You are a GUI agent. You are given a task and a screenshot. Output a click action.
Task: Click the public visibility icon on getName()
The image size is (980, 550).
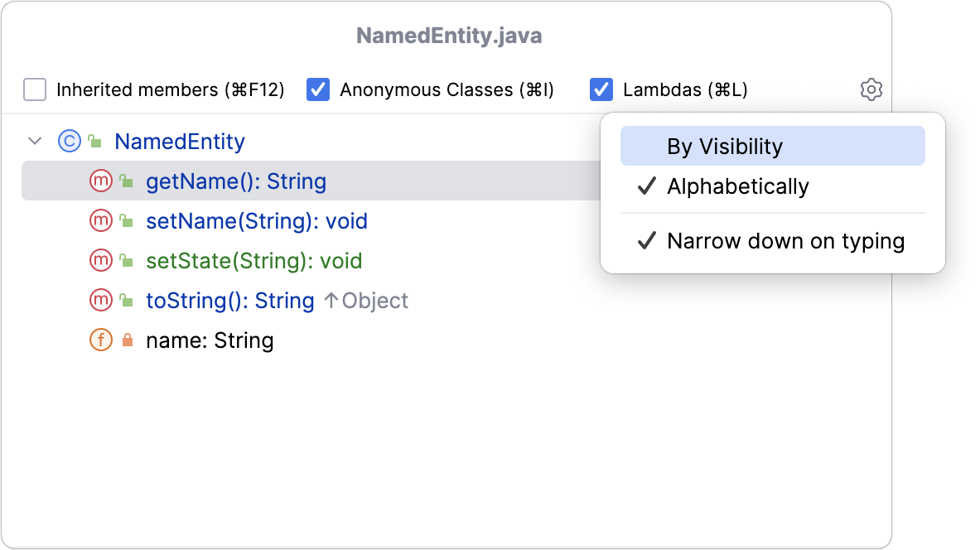(127, 181)
